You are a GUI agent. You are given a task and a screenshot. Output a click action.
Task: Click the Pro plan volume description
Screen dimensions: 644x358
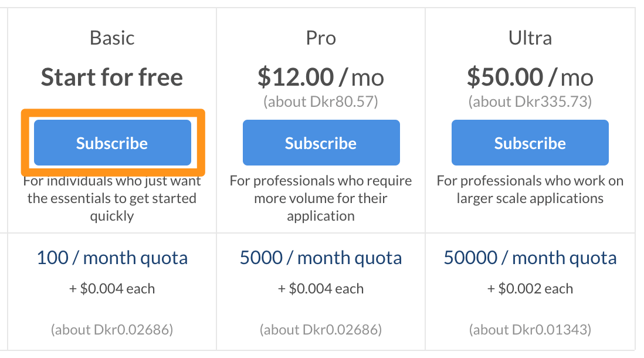click(321, 198)
